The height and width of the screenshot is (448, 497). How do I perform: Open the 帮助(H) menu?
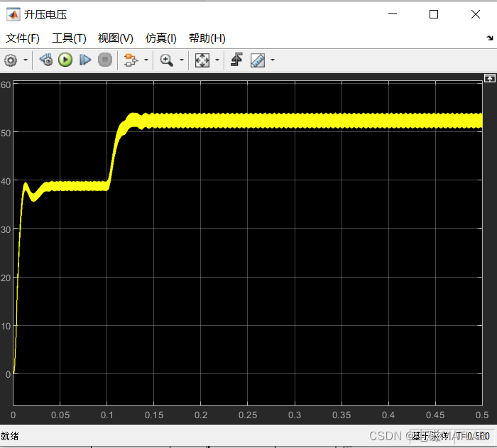pyautogui.click(x=207, y=38)
